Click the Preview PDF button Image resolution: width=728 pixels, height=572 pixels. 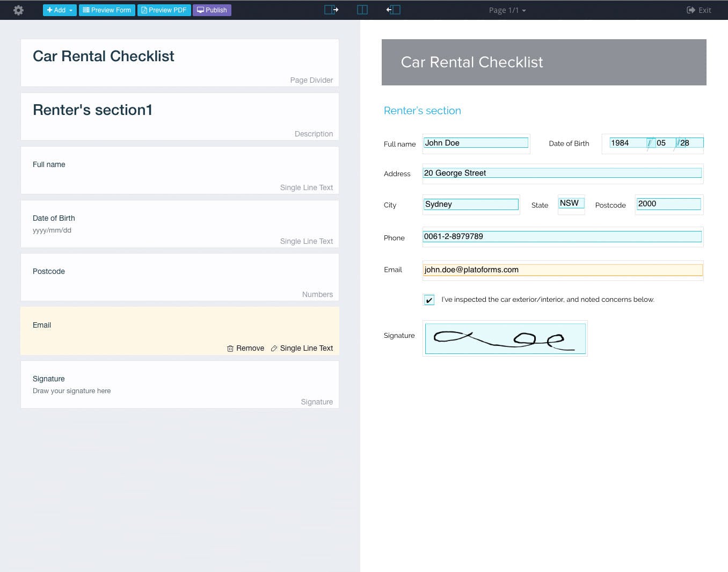tap(164, 10)
